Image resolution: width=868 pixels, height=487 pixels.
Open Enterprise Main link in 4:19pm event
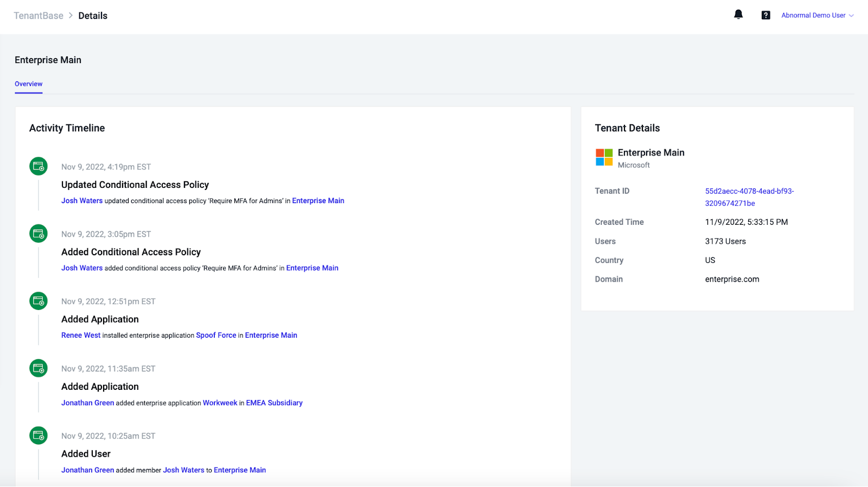[x=318, y=201]
